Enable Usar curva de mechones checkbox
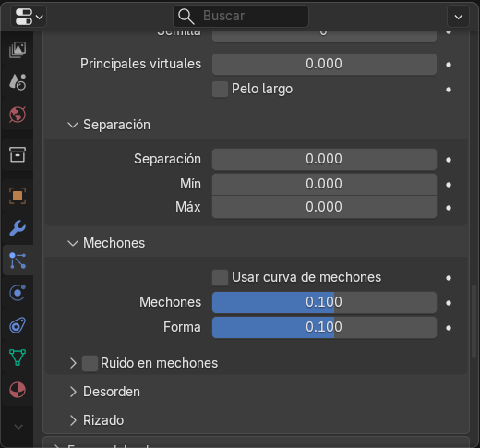480x448 pixels. coord(220,278)
